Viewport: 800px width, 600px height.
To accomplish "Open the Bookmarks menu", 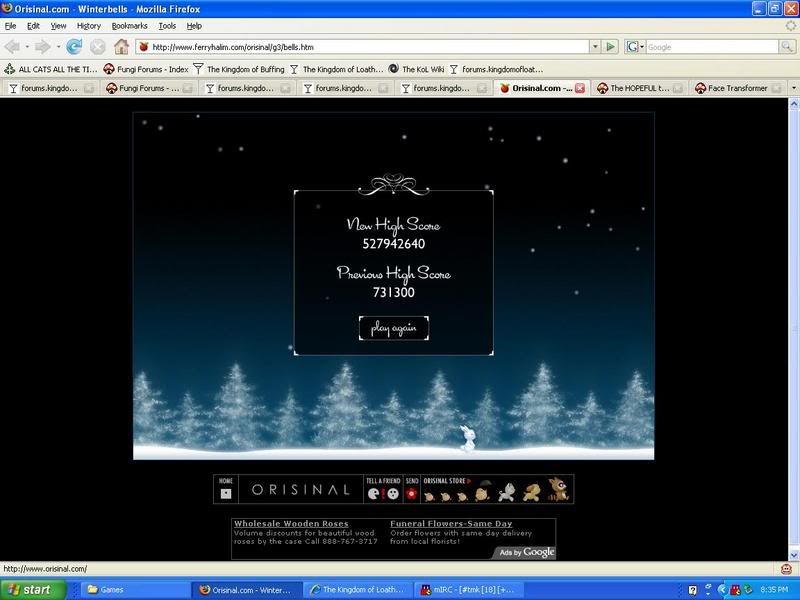I will coord(130,26).
